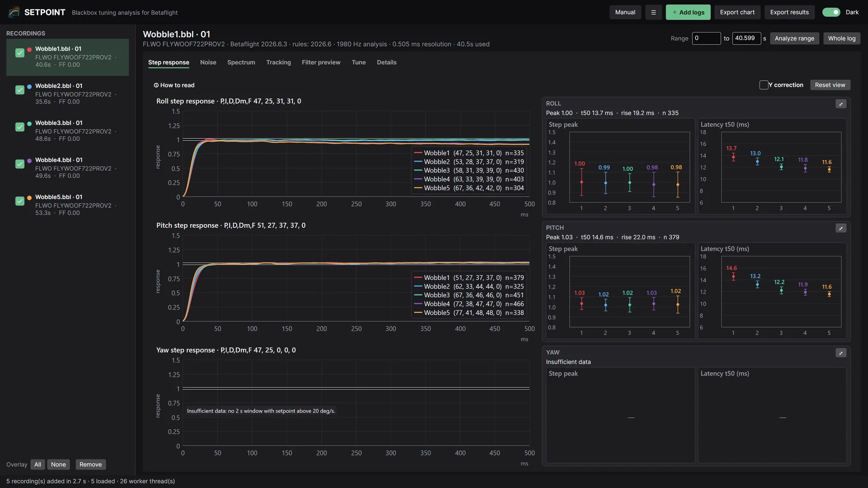Uncheck the Wobble1.bbl recording checkbox
Image resolution: width=868 pixels, height=488 pixels.
(x=20, y=53)
